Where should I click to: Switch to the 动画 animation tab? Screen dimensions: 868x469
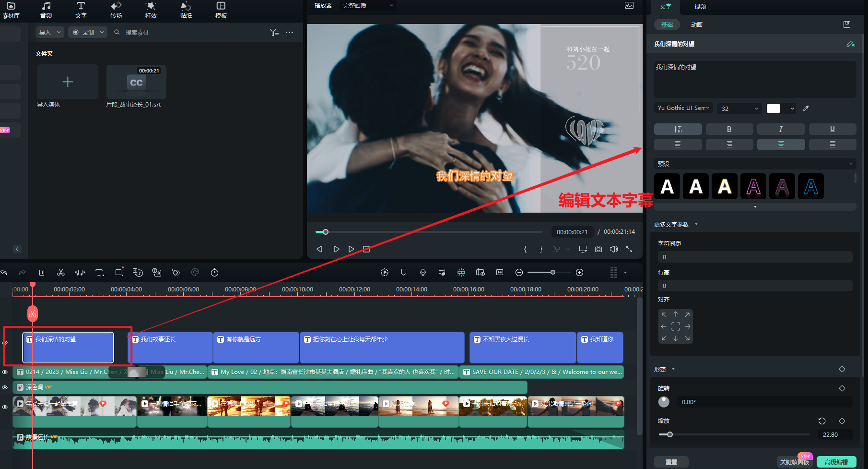[696, 24]
